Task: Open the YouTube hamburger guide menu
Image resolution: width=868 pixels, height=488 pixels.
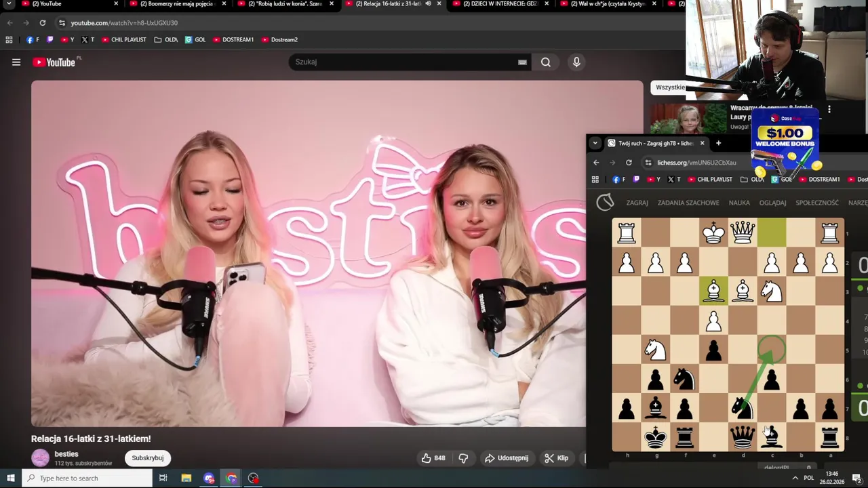Action: click(x=16, y=62)
